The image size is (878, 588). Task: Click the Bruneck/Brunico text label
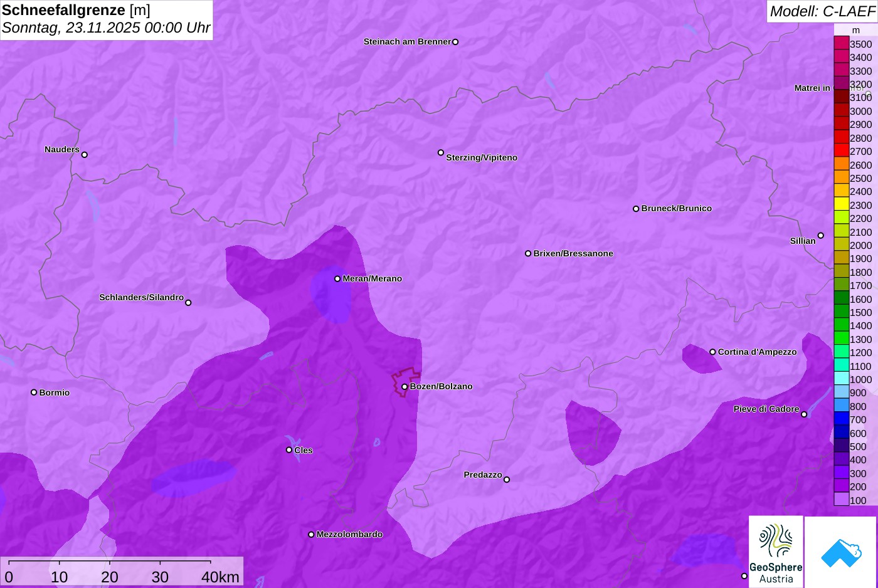point(677,208)
